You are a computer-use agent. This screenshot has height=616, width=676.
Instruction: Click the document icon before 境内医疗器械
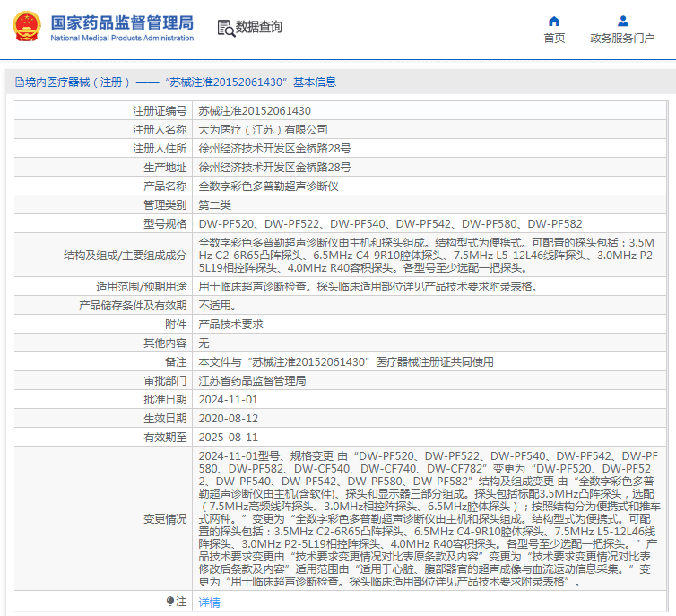click(20, 82)
